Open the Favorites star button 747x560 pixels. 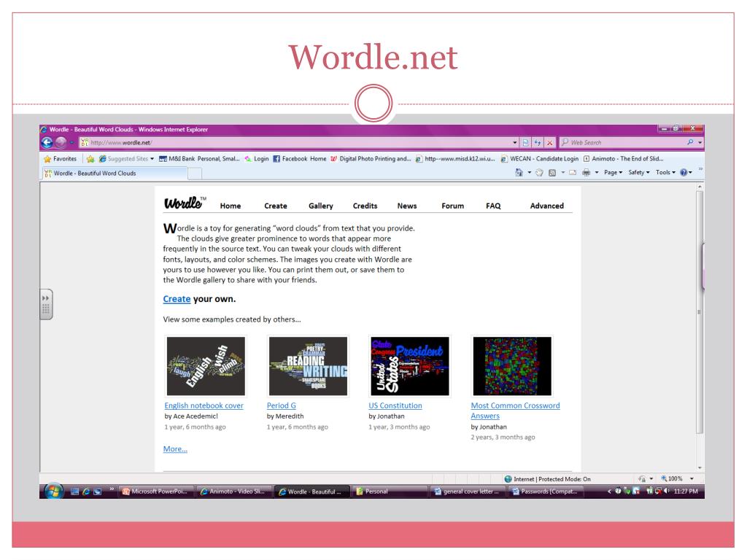click(60, 158)
